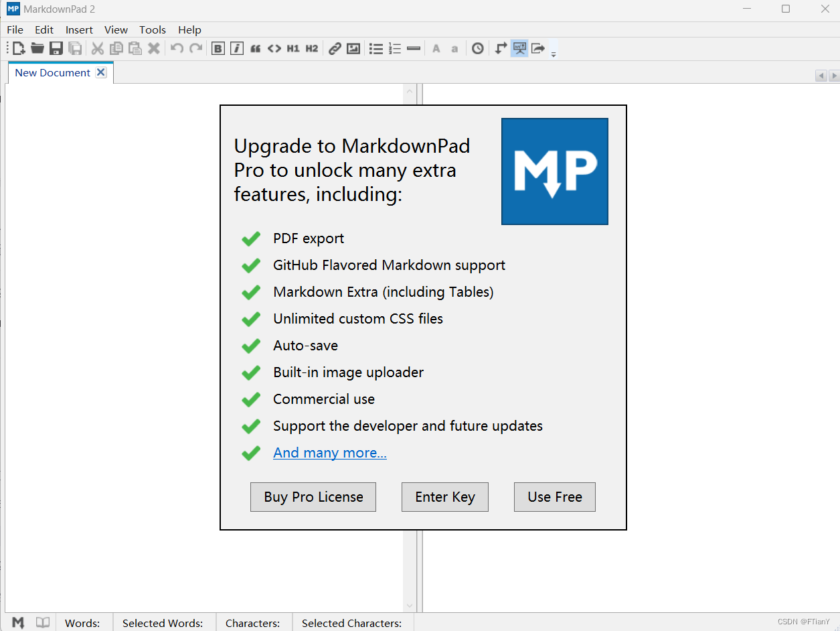Viewport: 840px width, 631px height.
Task: Convert text to uppercase with the A icon
Action: [436, 48]
